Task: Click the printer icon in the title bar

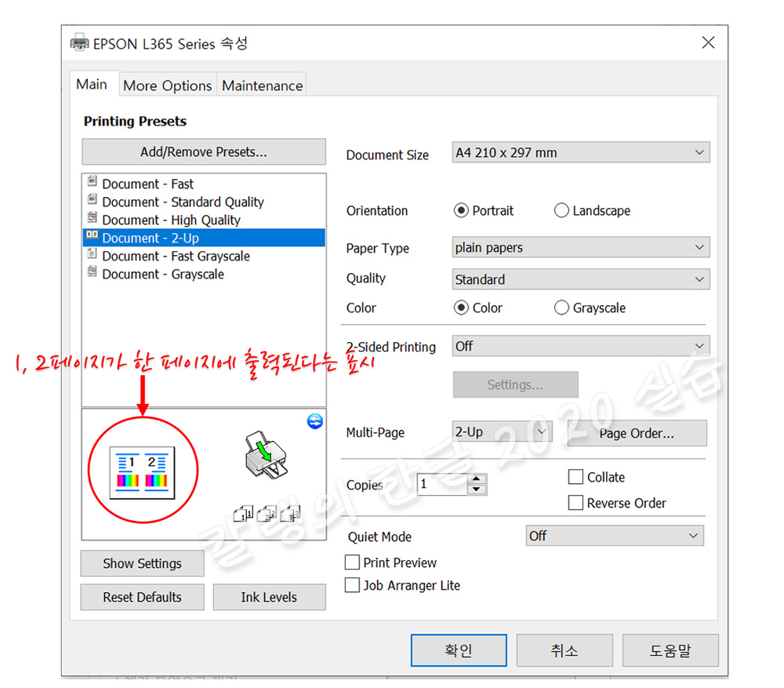Action: point(79,43)
